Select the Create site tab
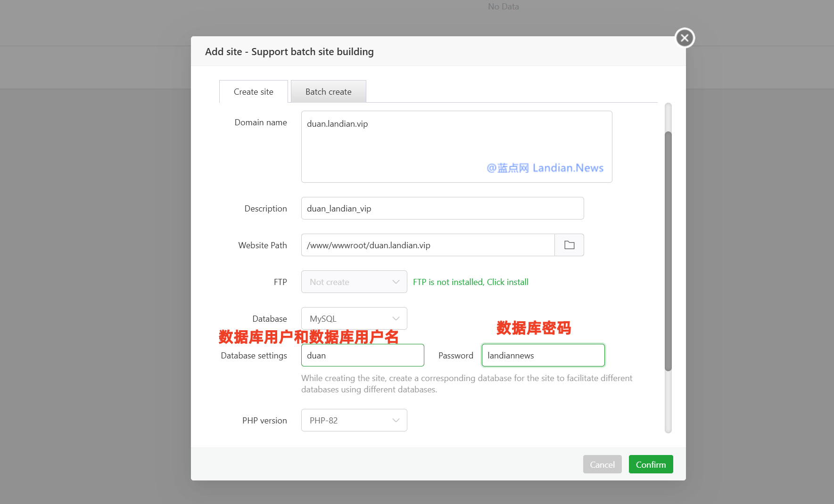 (253, 92)
